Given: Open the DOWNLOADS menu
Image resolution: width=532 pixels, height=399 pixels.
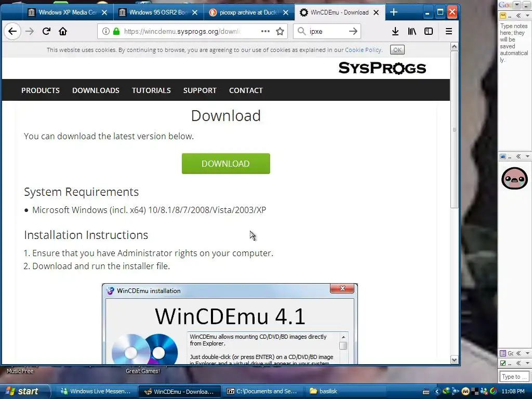Looking at the screenshot, I should pyautogui.click(x=96, y=90).
